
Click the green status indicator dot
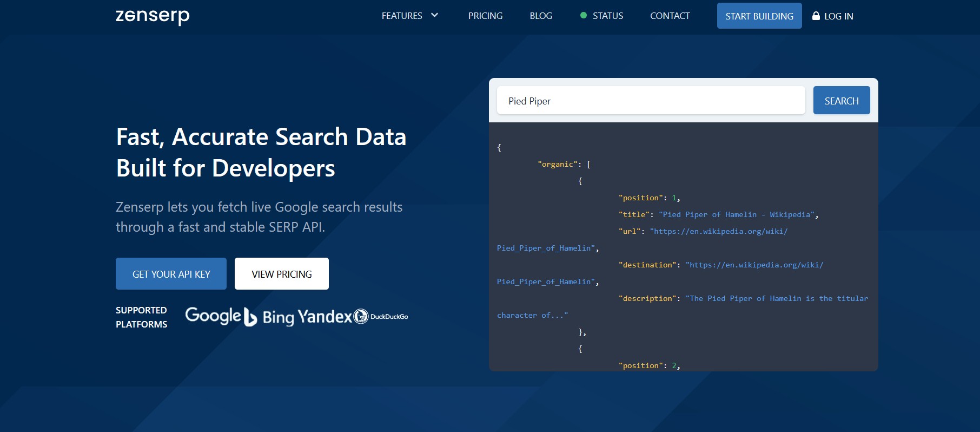tap(584, 16)
